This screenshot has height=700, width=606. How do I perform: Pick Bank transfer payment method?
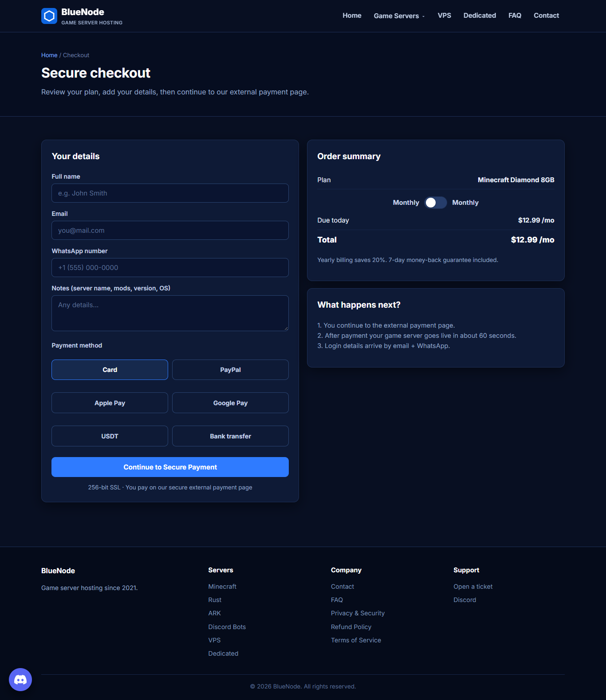[x=230, y=436]
